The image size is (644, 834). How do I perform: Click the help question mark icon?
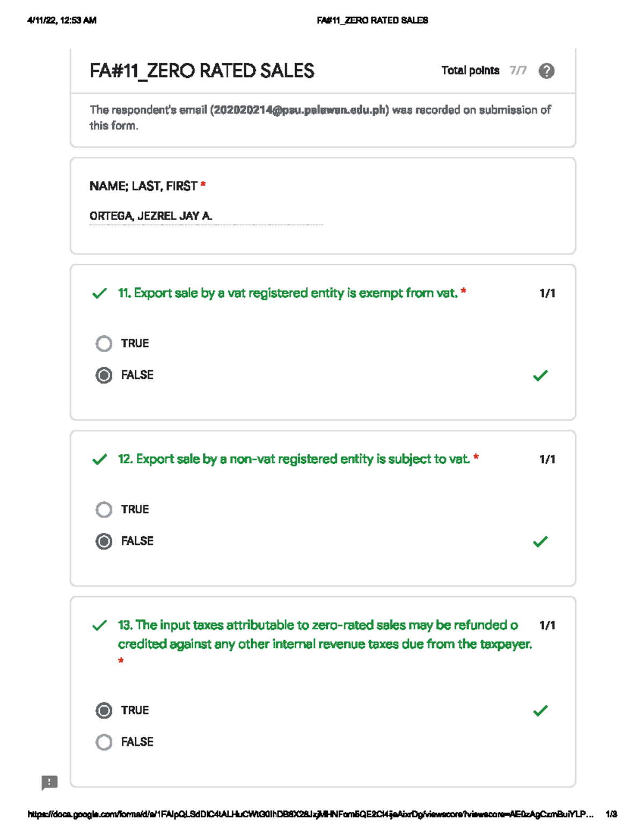(x=546, y=71)
